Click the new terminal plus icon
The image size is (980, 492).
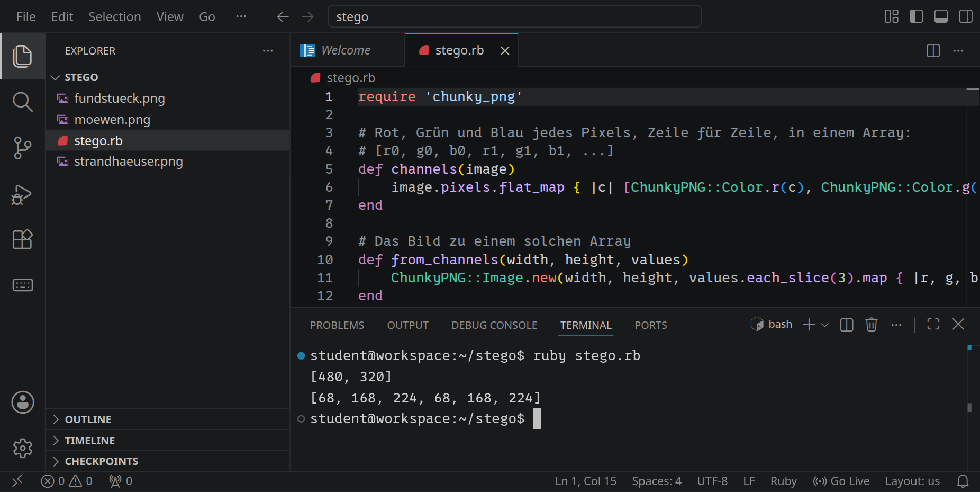coord(809,325)
